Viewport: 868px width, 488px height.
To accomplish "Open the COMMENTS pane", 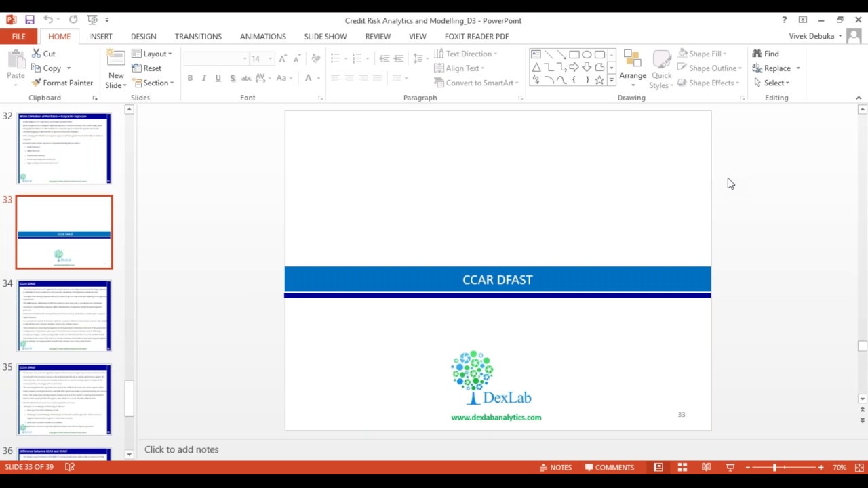I will coord(610,467).
